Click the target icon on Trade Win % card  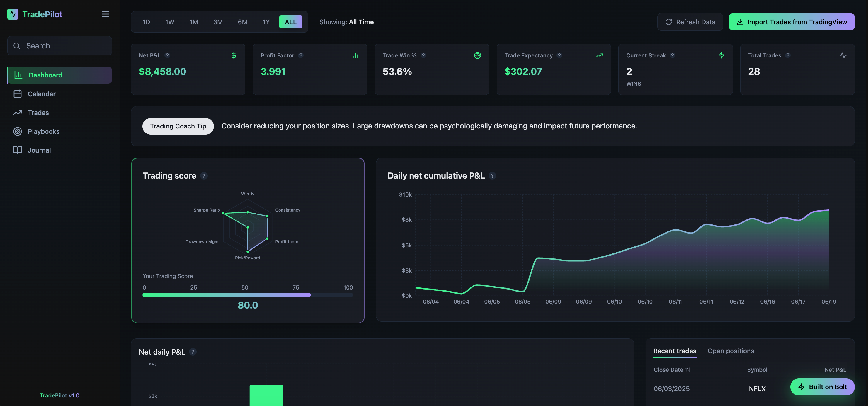[x=477, y=55]
